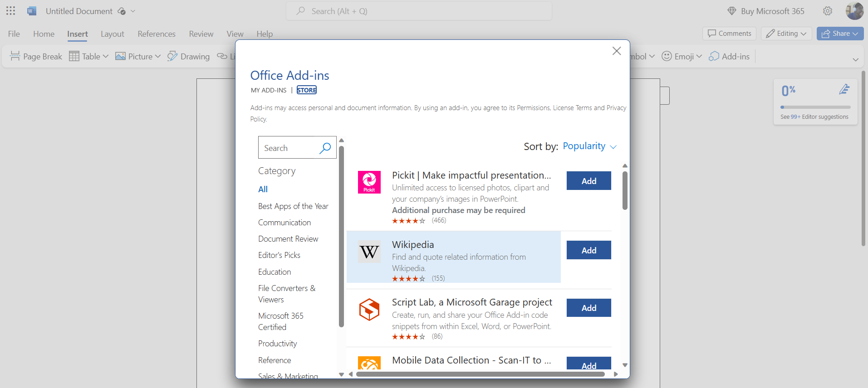
Task: Select the Education category
Action: coord(275,272)
